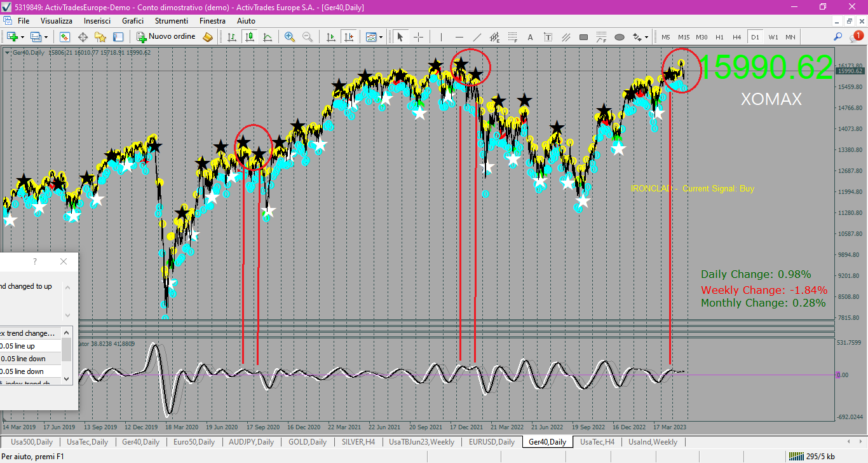Open the Navigator folder-star icon
Screen dimensions: 868x463
pos(100,37)
